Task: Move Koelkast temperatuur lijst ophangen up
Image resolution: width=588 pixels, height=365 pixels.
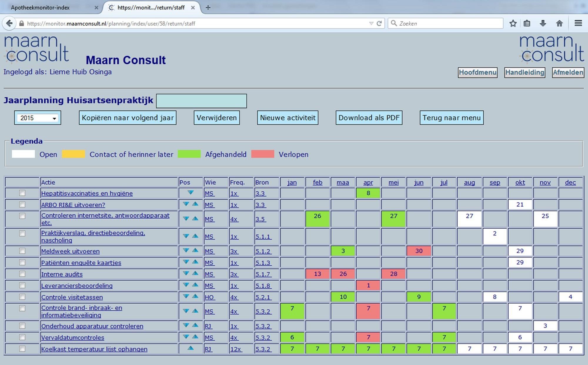Action: click(191, 348)
